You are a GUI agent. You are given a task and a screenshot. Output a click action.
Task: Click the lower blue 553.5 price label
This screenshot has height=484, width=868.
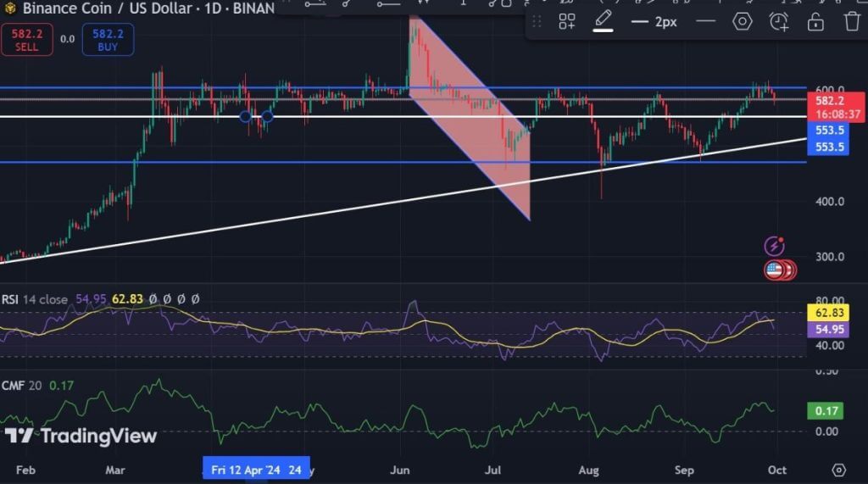(x=828, y=147)
